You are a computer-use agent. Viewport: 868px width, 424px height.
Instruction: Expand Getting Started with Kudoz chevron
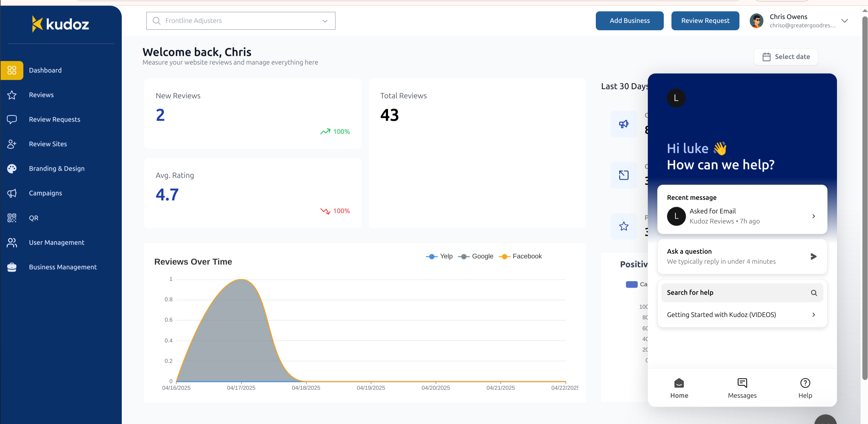pos(813,315)
